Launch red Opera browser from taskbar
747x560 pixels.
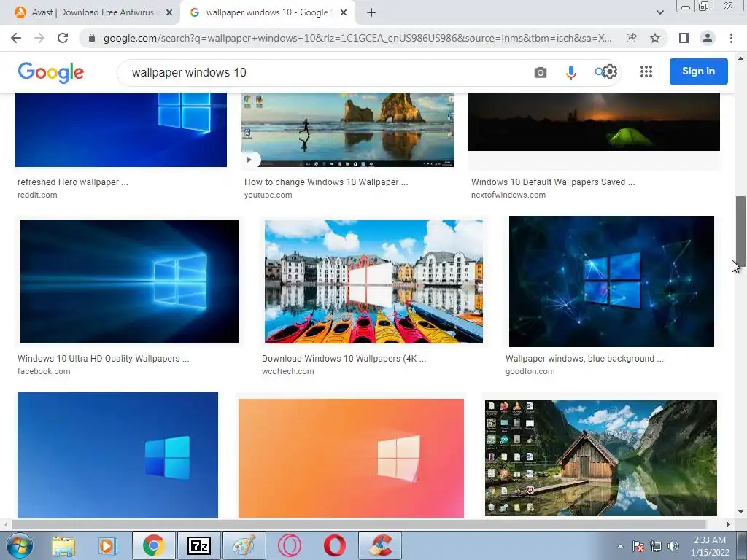point(334,545)
